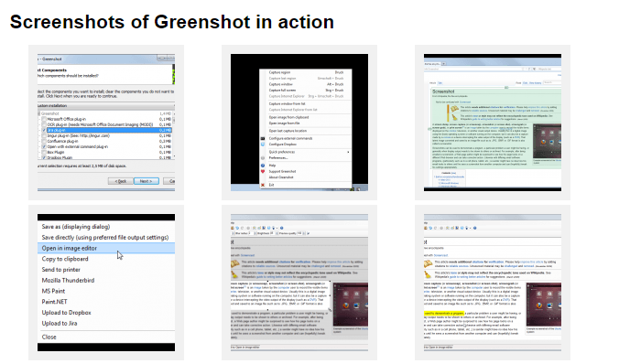Screen dimensions: 619x364
Task: Enable the Box Plugin checkbox
Action: [x=44, y=152]
